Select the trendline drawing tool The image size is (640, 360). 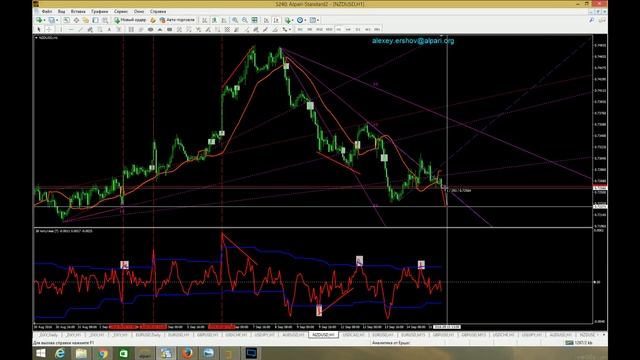click(81, 29)
